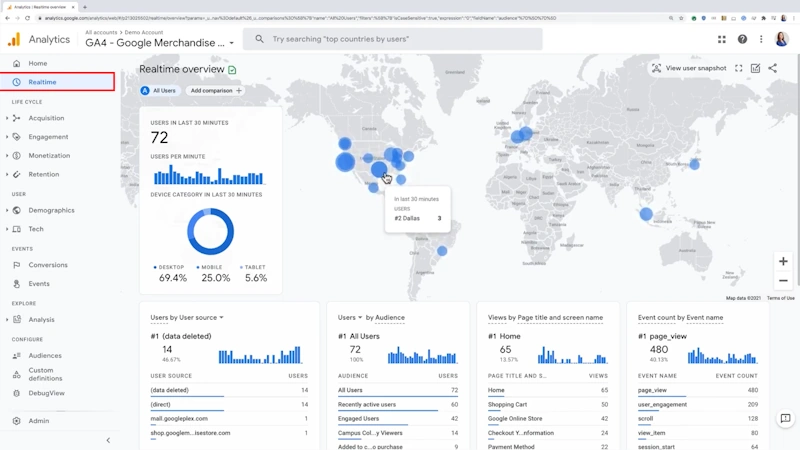Image resolution: width=800 pixels, height=450 pixels.
Task: Click the '(direct)' user source row
Action: (229, 405)
